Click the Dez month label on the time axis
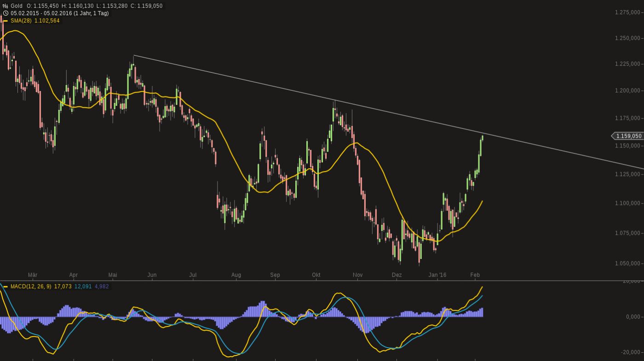Screen dimensions: 644x361 tap(397, 275)
